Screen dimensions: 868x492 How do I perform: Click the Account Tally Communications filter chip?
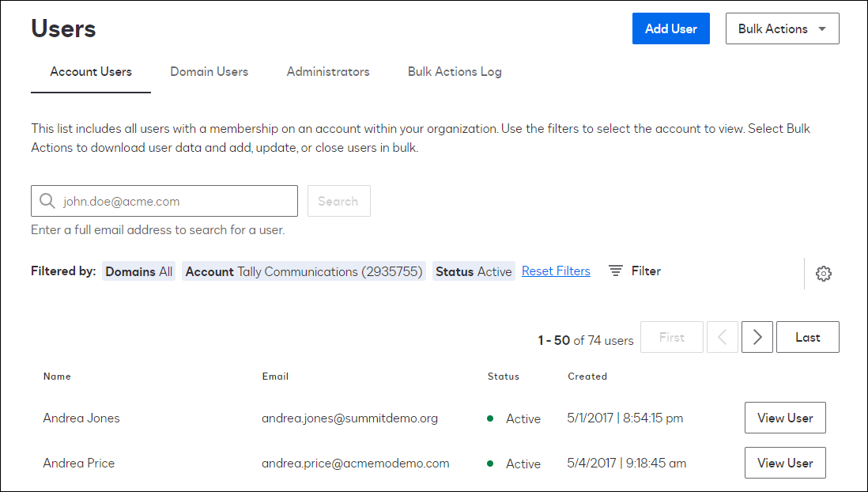click(x=304, y=271)
